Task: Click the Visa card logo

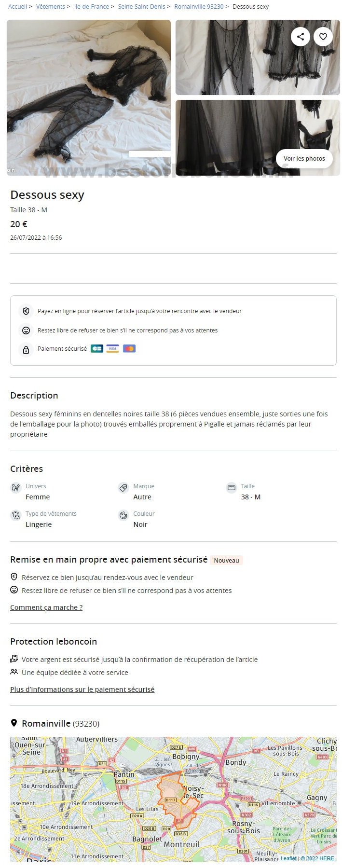Action: (x=113, y=348)
